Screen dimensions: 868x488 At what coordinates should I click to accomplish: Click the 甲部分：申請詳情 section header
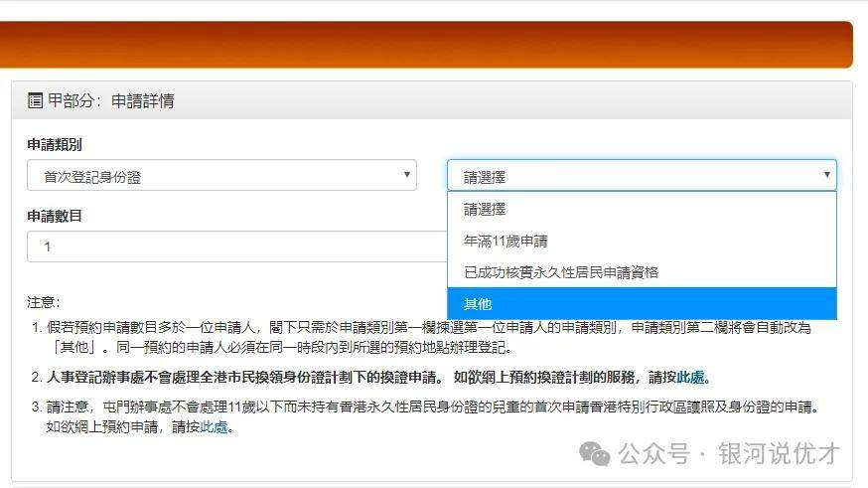[432, 100]
